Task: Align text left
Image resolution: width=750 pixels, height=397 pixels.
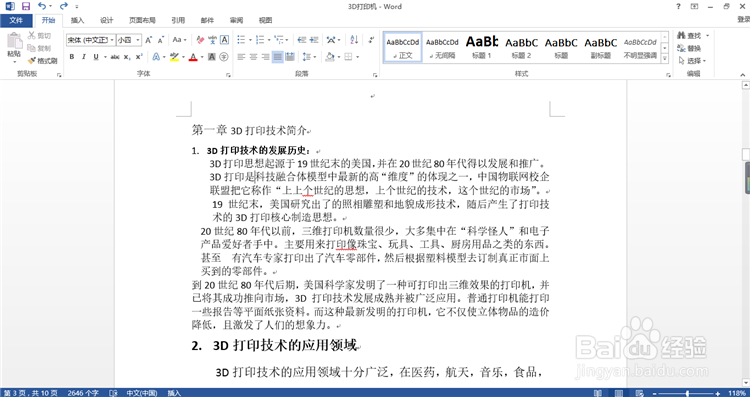Action: pyautogui.click(x=241, y=57)
